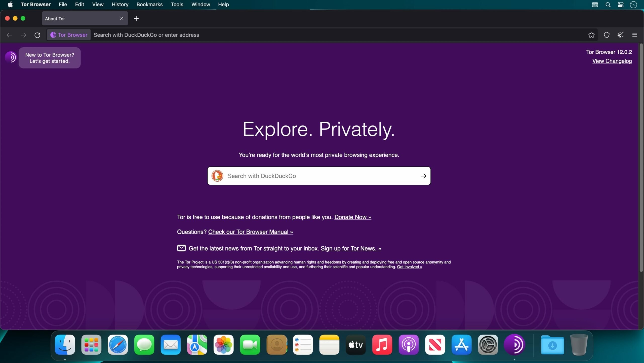Open Music from the dock
The image size is (644, 363).
382,345
